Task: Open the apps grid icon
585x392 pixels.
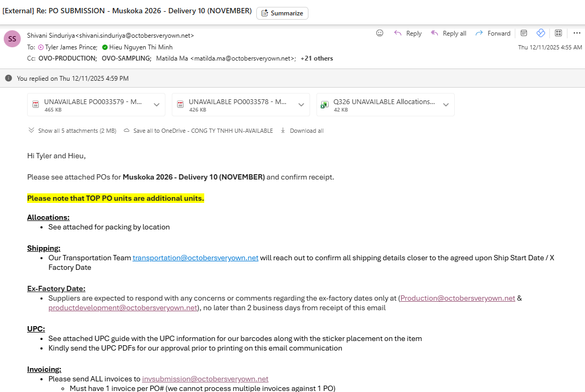Action: tap(558, 33)
